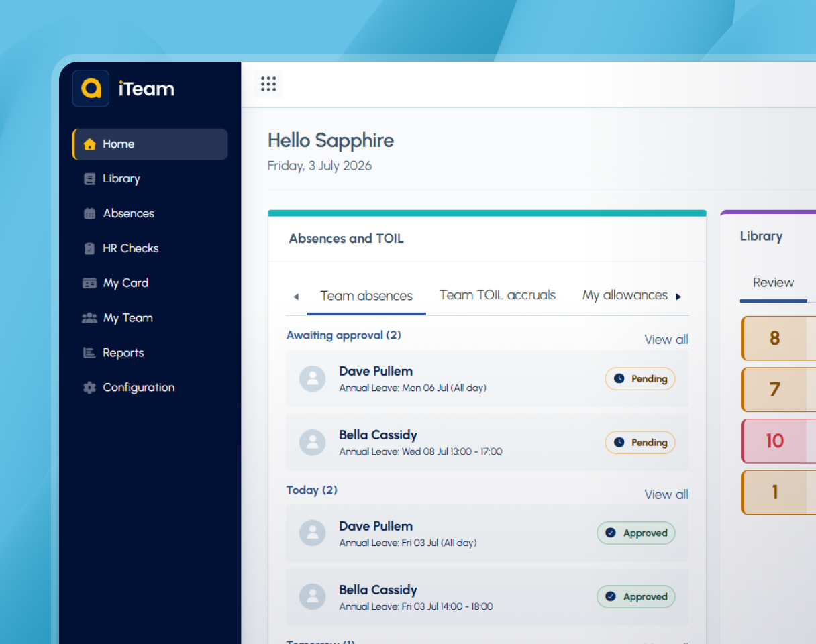The width and height of the screenshot is (816, 644).
Task: Go to Home in the sidebar
Action: click(150, 144)
